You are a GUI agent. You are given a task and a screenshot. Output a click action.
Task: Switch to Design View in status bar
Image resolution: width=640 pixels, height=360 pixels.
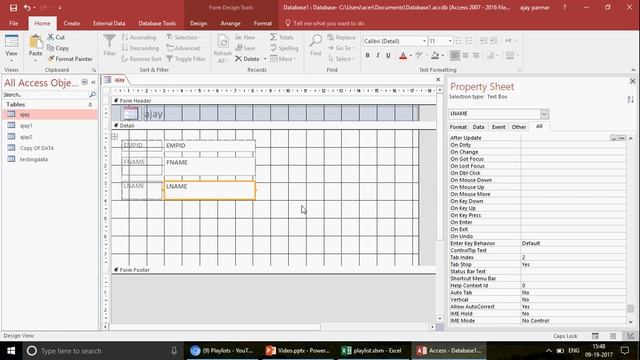pos(630,336)
